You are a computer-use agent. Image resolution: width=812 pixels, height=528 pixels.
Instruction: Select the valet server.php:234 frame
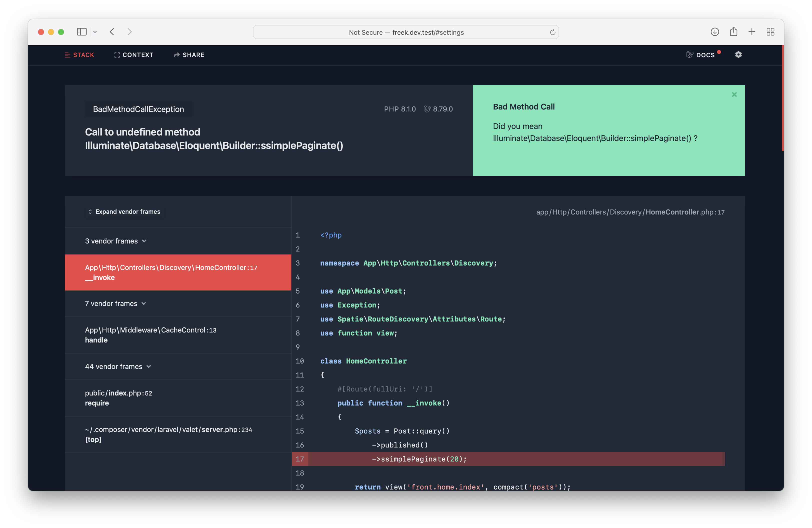click(178, 434)
